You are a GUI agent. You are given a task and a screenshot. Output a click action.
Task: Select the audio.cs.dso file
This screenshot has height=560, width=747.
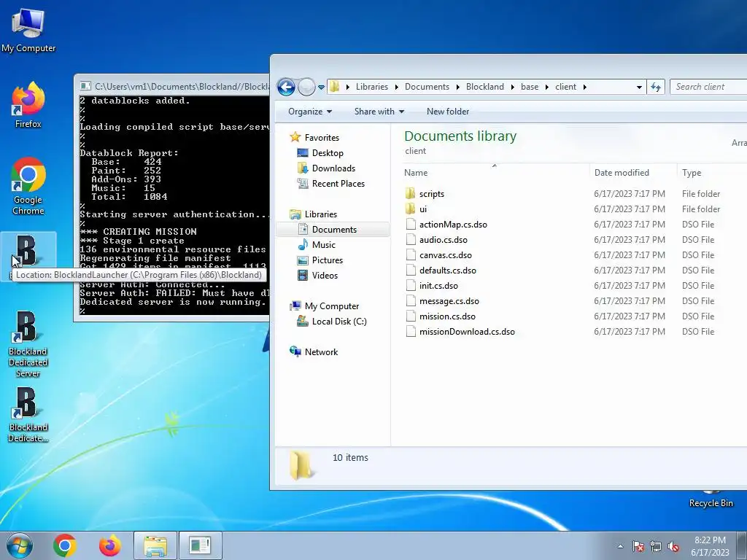(443, 239)
